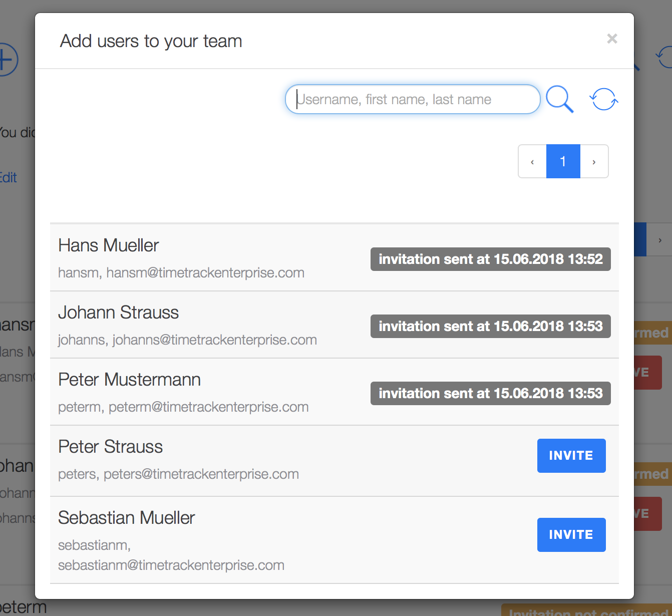Select the name Peter Mustermann
The image size is (672, 616).
point(130,380)
